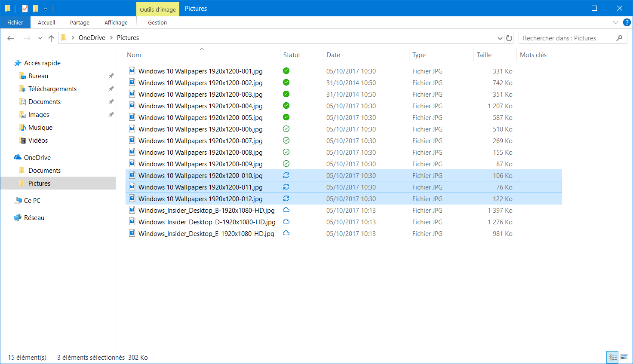Click the cloud-only status icon for Windows_Insider_Desktop_E
Screen dimensions: 633x364
pyautogui.click(x=286, y=233)
